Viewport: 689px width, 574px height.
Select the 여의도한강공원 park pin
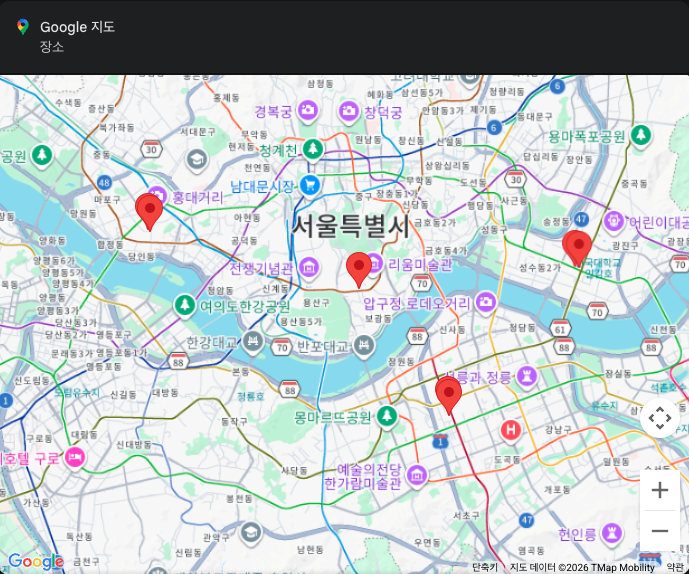(x=185, y=305)
